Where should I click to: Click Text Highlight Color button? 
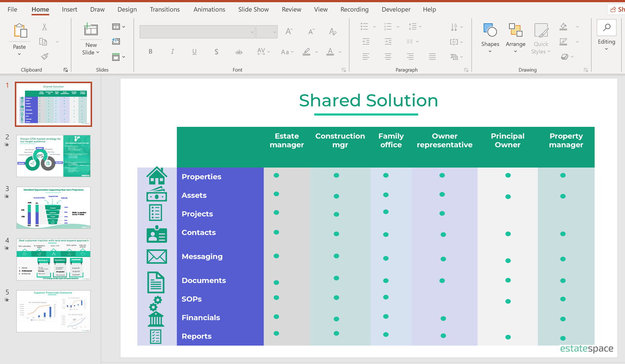click(307, 51)
